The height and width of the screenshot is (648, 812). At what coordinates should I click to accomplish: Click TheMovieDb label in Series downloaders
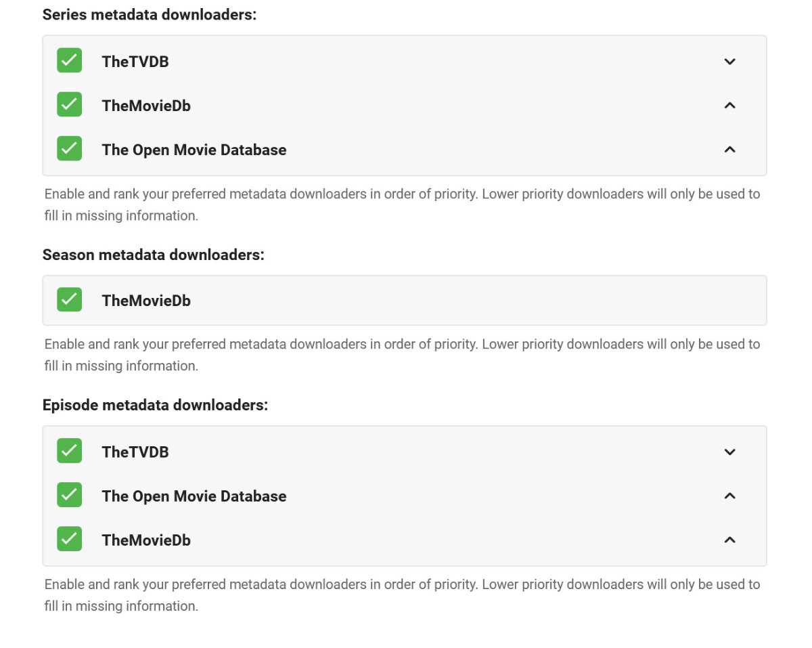pyautogui.click(x=146, y=106)
